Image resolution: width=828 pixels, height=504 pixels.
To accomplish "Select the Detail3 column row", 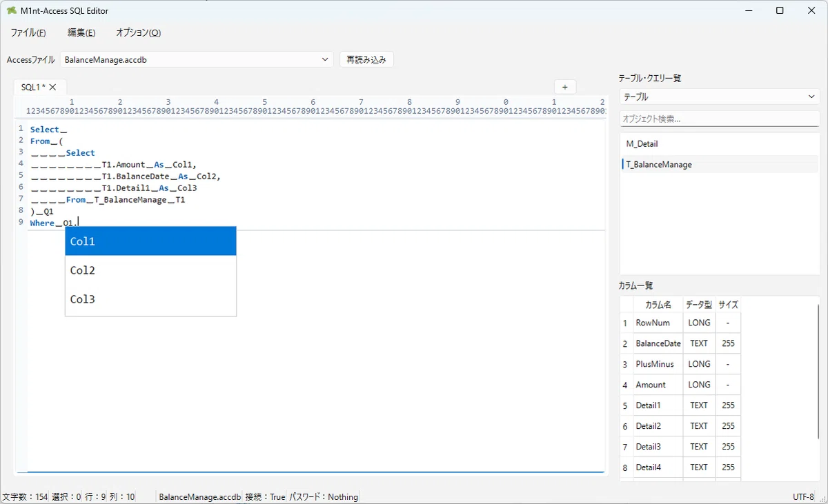I will (680, 447).
